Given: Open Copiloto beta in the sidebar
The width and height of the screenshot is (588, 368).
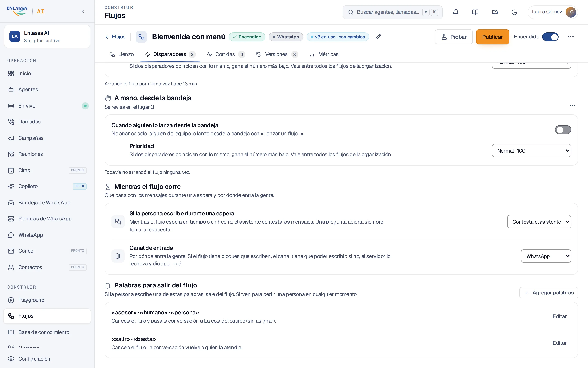Looking at the screenshot, I should pos(47,186).
